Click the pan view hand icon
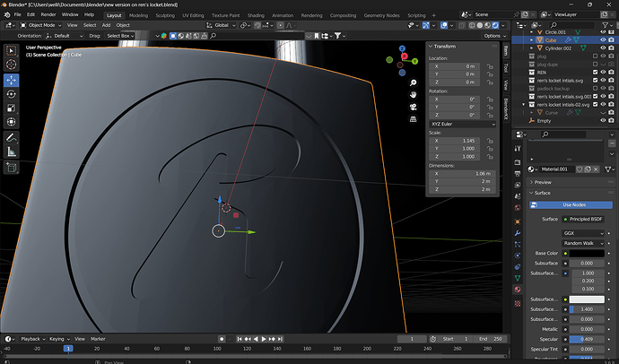 tap(413, 95)
